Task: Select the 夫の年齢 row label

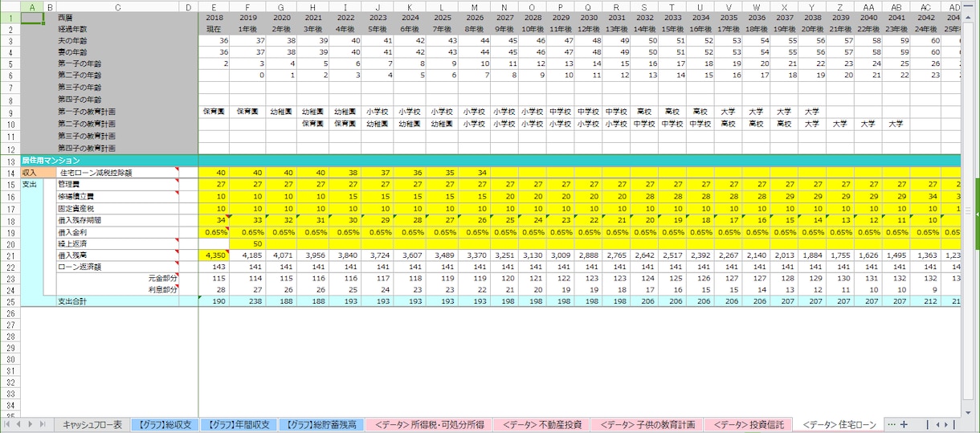Action: pos(118,40)
